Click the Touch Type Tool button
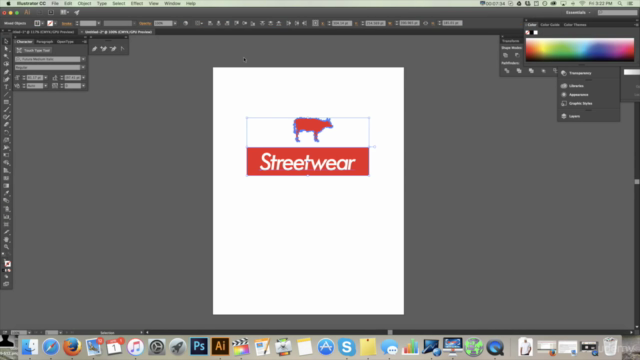This screenshot has width=640, height=360. click(33, 51)
